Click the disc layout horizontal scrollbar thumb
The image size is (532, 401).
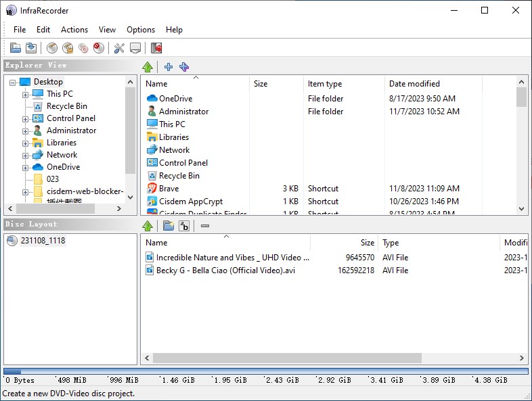point(288,358)
